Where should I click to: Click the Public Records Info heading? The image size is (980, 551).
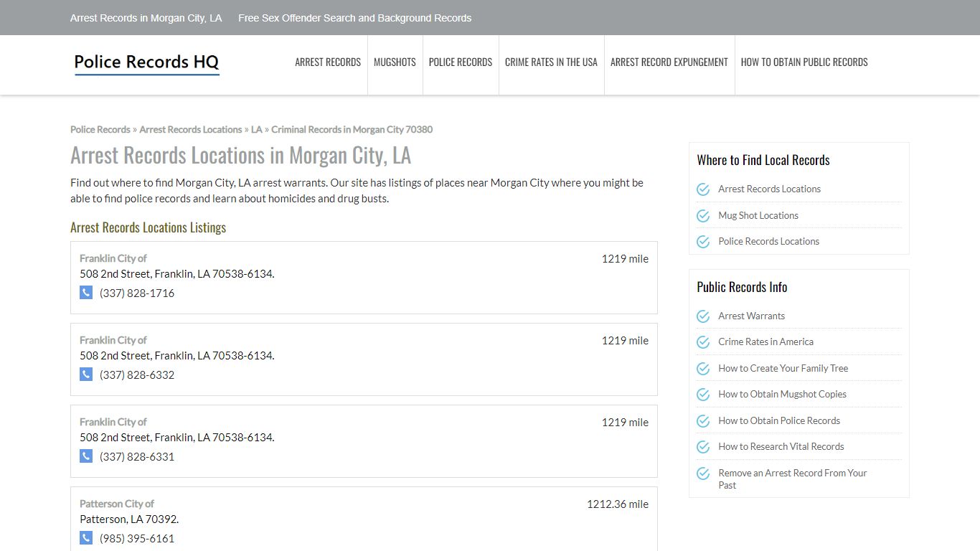(742, 288)
